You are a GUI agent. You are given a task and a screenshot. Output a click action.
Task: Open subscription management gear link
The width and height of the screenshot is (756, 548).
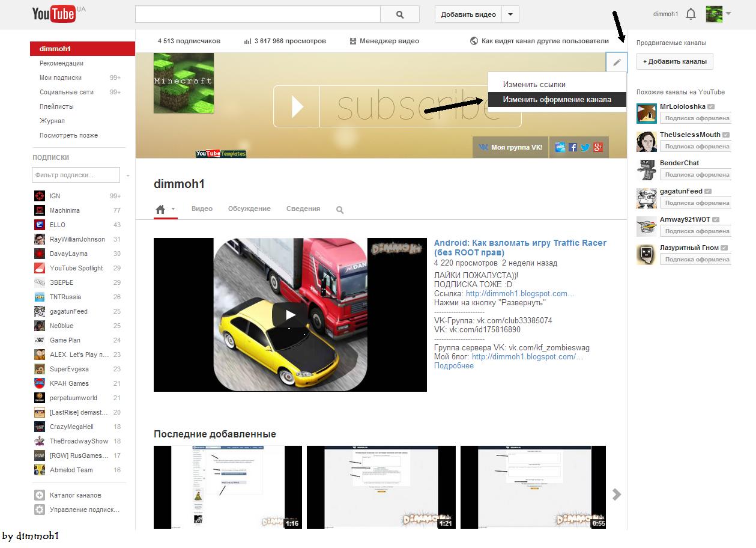click(40, 510)
